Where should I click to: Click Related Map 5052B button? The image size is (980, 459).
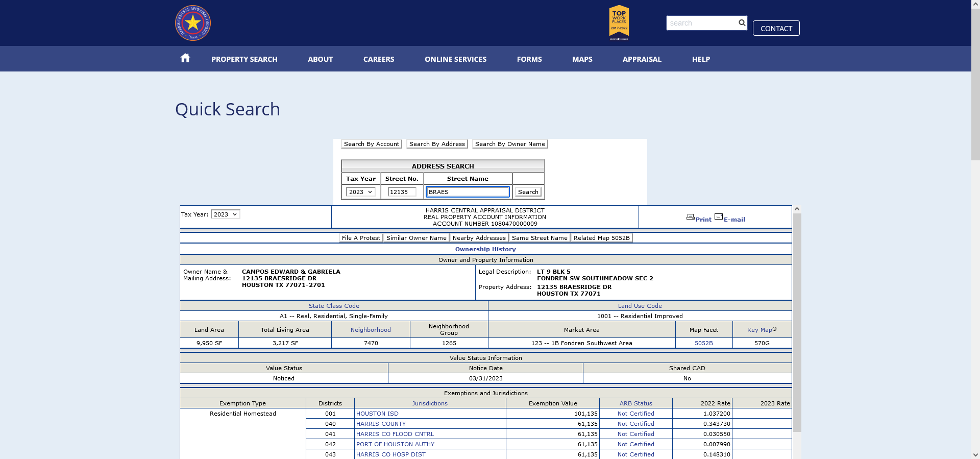[602, 238]
